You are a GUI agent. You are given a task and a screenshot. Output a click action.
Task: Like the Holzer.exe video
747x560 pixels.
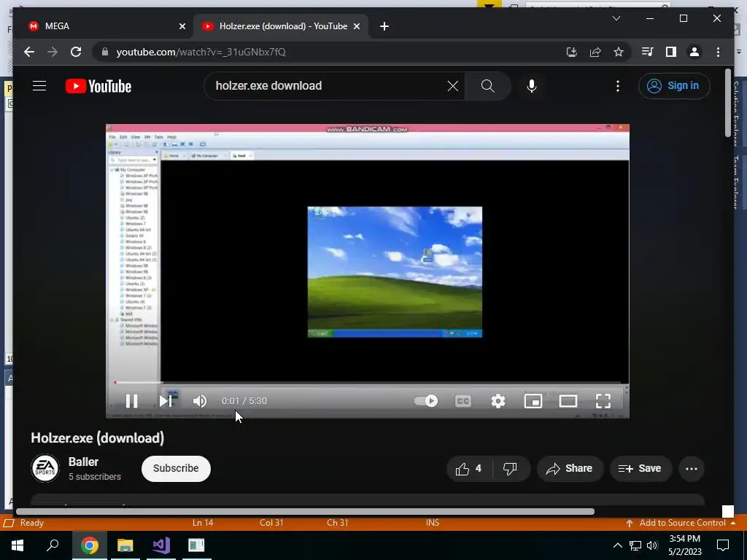click(x=469, y=469)
